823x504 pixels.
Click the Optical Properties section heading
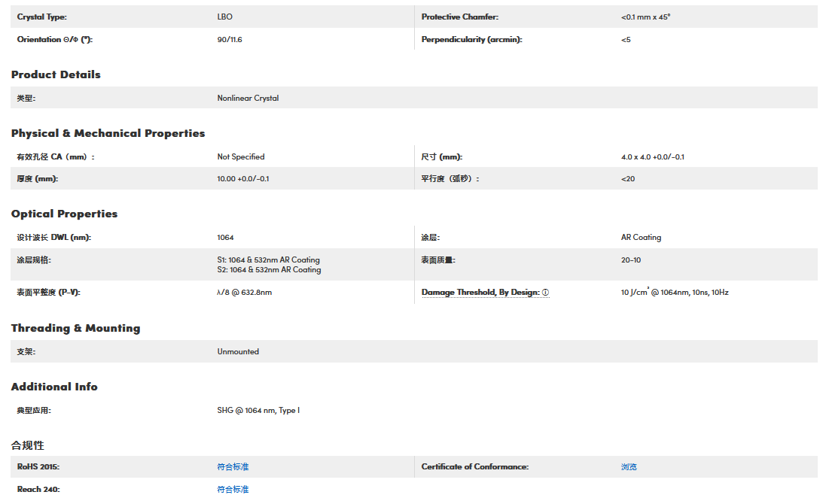pos(65,214)
